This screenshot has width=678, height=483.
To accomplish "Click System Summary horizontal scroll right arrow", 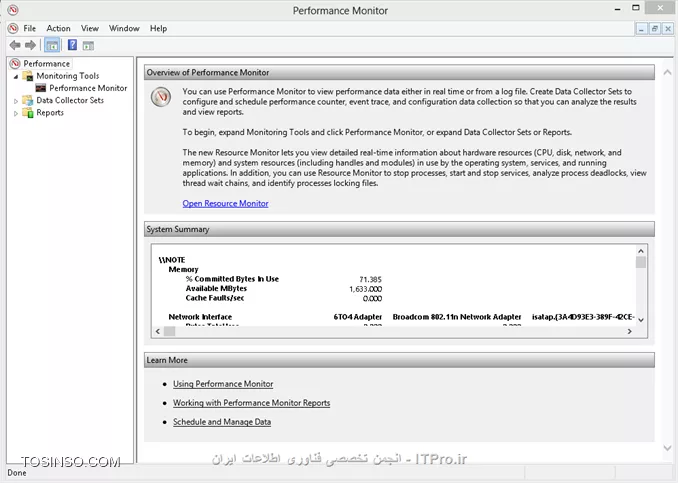I will pyautogui.click(x=630, y=331).
